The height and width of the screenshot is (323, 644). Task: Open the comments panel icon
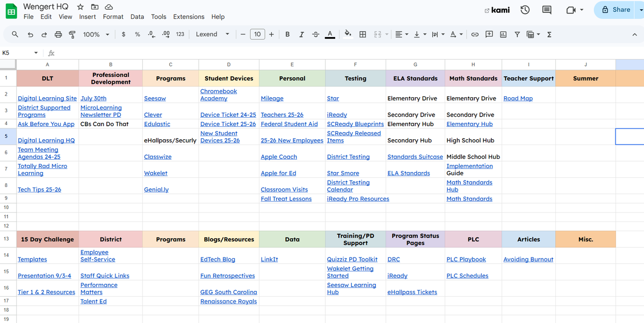(547, 10)
